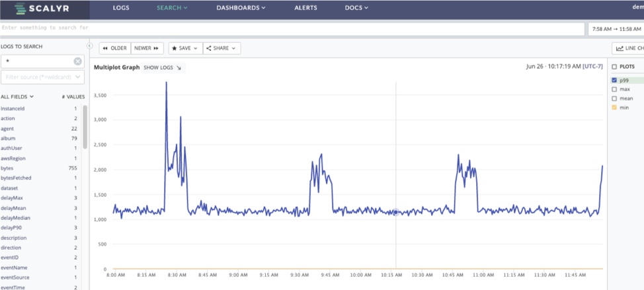Collapse the left sidebar with arrow icon
This screenshot has width=644, height=290.
(x=90, y=46)
